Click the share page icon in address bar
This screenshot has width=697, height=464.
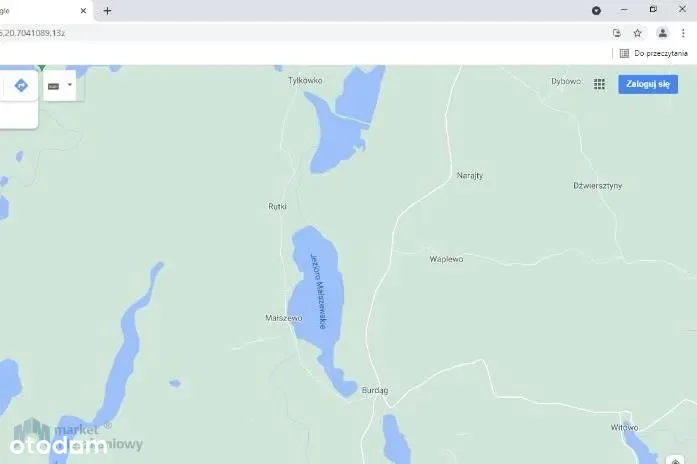pyautogui.click(x=617, y=33)
